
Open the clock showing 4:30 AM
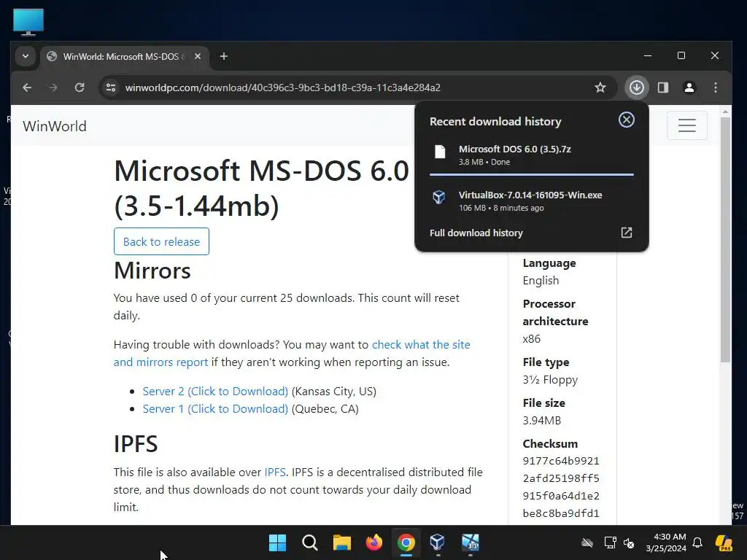point(666,542)
